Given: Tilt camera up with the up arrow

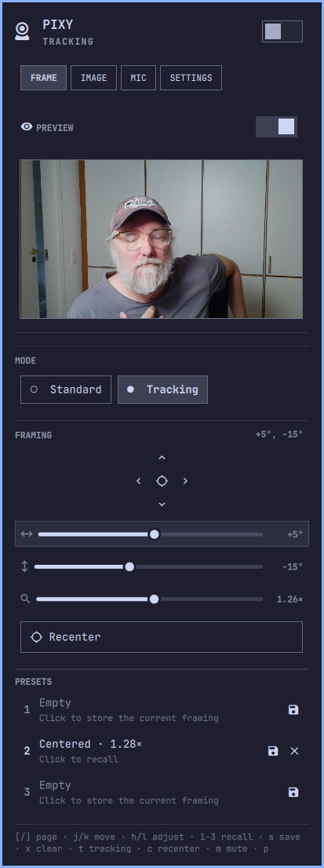Looking at the screenshot, I should tap(162, 458).
